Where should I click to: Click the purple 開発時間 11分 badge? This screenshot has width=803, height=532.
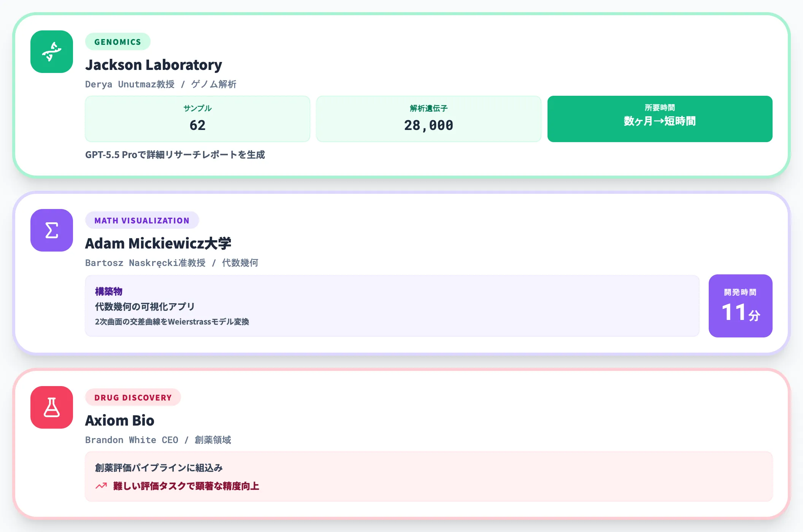pyautogui.click(x=740, y=306)
